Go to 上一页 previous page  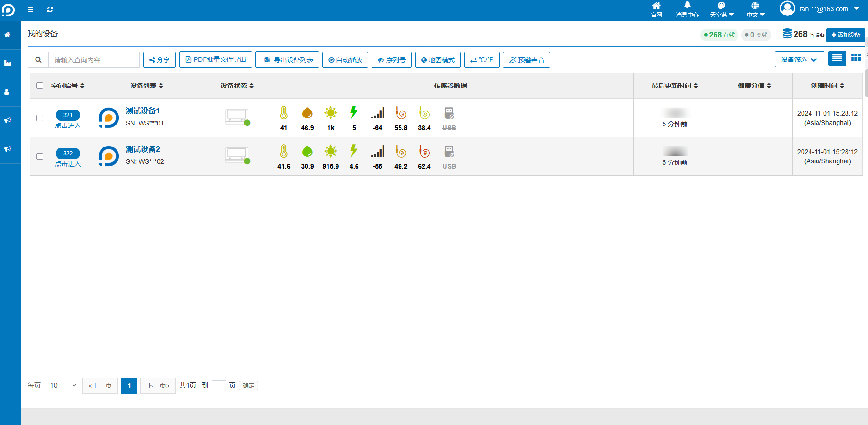point(100,386)
